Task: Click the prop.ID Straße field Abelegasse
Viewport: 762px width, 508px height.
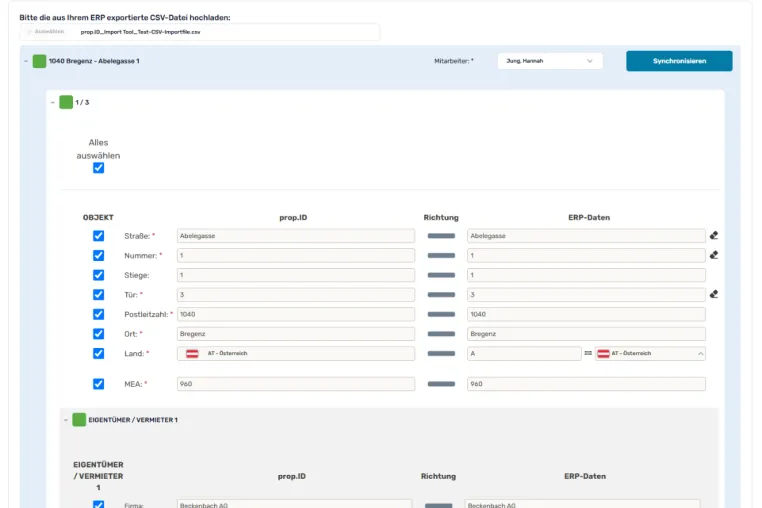Action: [x=296, y=236]
